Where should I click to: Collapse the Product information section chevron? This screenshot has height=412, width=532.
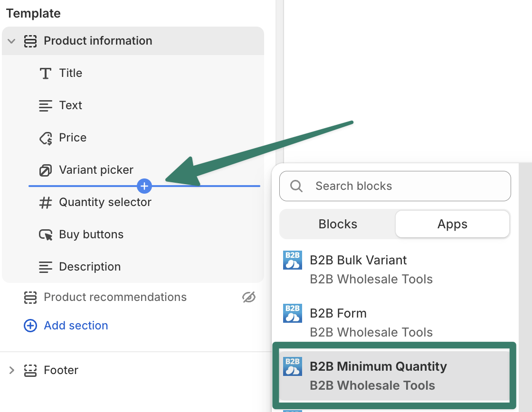tap(11, 41)
